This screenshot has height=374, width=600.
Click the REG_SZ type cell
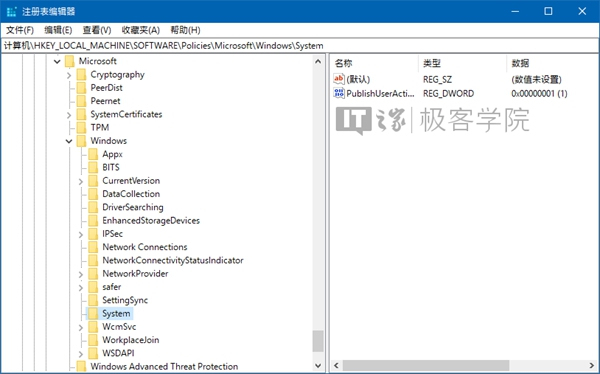(437, 80)
